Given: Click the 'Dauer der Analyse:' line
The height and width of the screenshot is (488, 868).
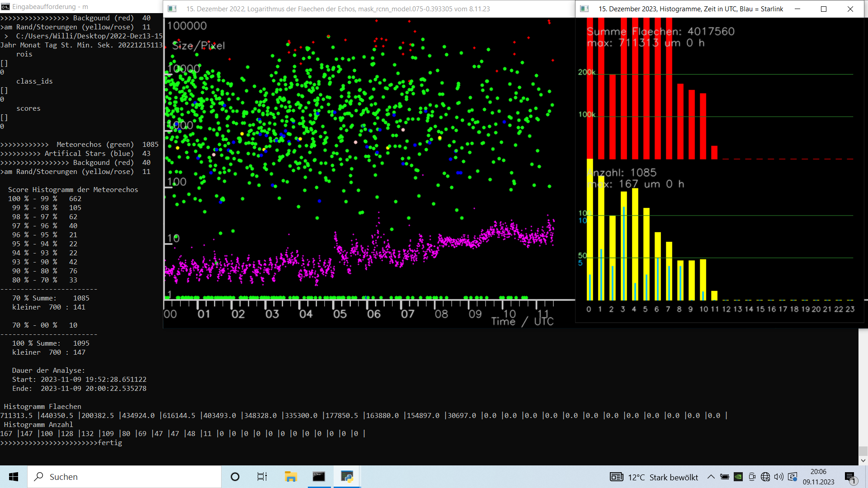Looking at the screenshot, I should (48, 371).
